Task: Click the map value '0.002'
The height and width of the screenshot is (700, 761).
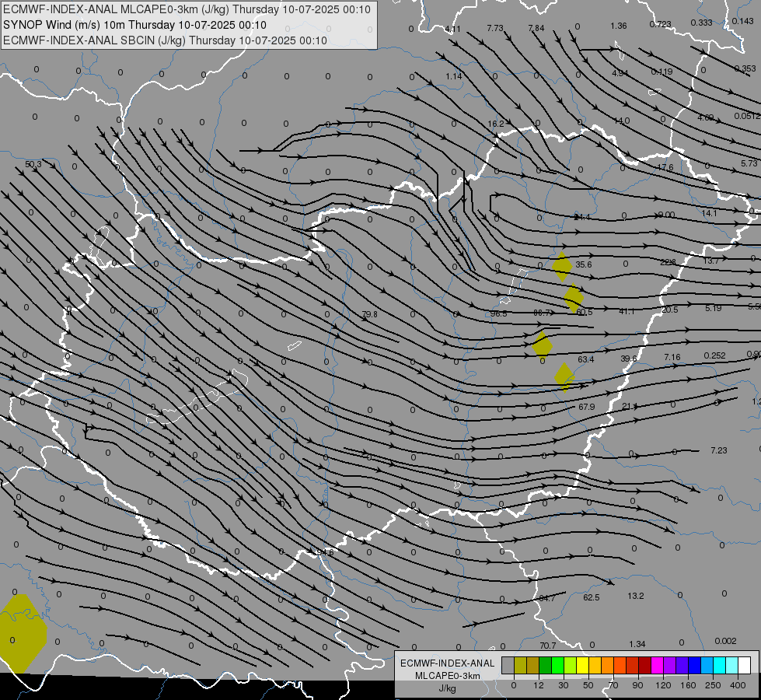Action: point(725,641)
